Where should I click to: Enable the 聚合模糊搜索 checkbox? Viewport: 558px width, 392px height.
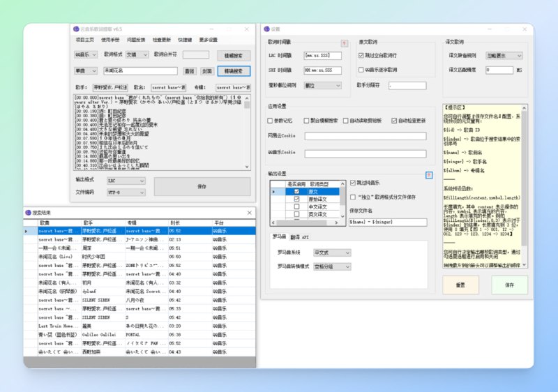(305, 121)
